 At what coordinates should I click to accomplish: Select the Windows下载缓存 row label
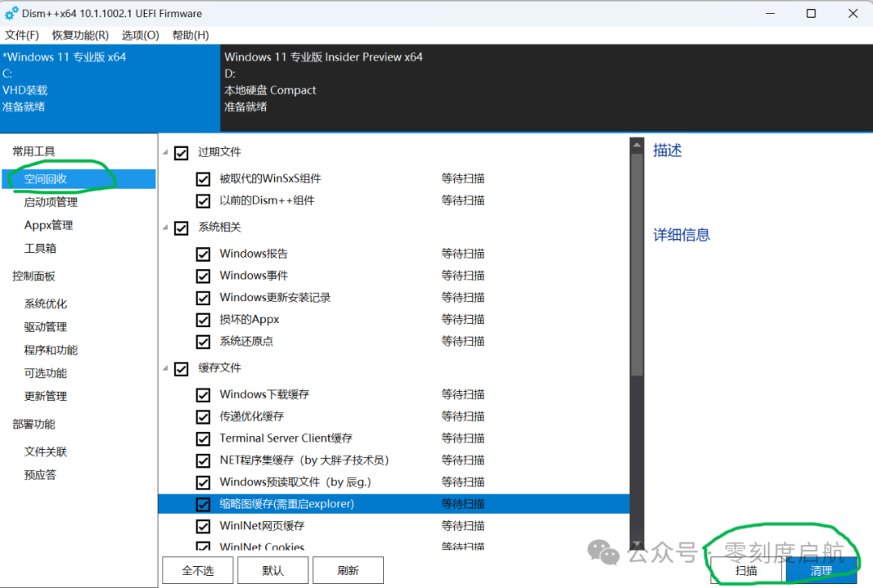tap(264, 394)
